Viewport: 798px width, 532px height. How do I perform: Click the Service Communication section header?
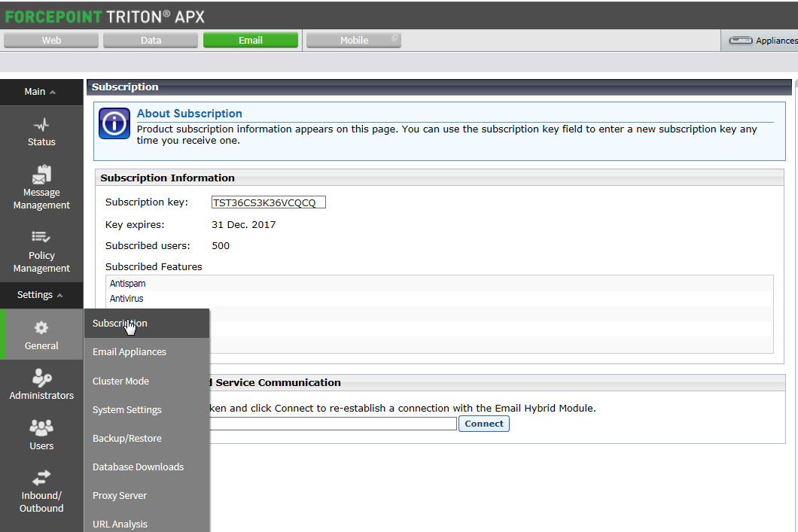click(x=497, y=382)
